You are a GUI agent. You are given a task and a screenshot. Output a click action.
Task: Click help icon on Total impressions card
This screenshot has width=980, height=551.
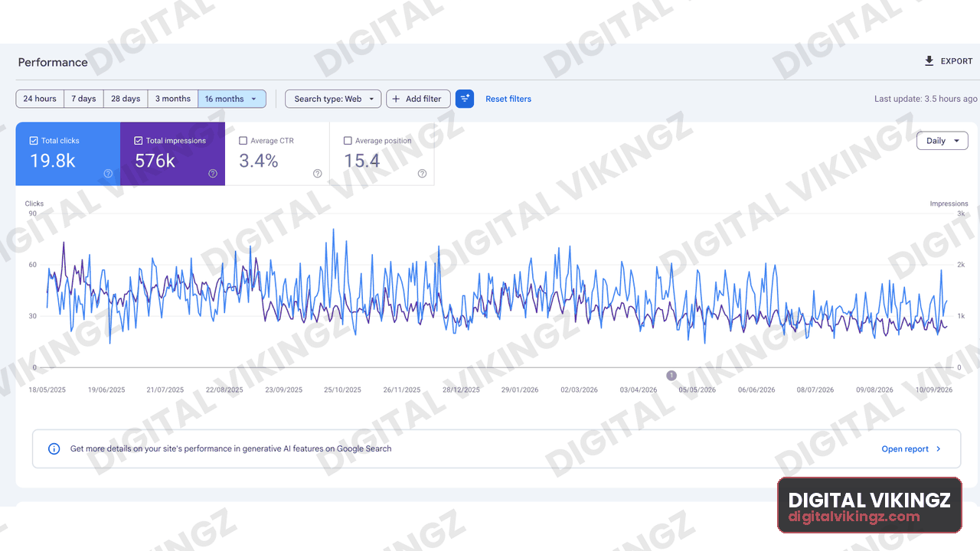point(213,174)
